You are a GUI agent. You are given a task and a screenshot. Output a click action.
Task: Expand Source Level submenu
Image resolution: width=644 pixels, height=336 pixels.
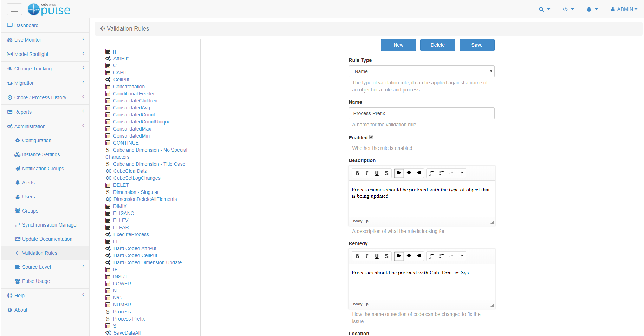click(x=45, y=267)
